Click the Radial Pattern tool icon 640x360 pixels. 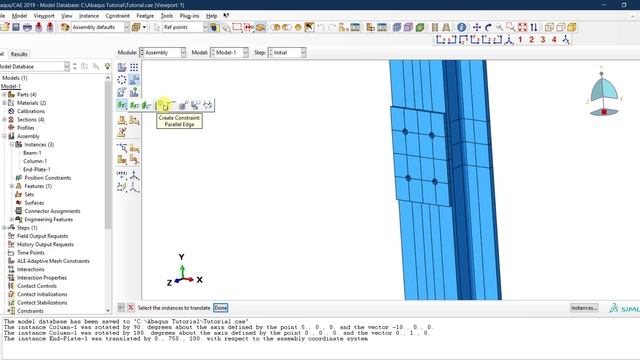click(122, 80)
